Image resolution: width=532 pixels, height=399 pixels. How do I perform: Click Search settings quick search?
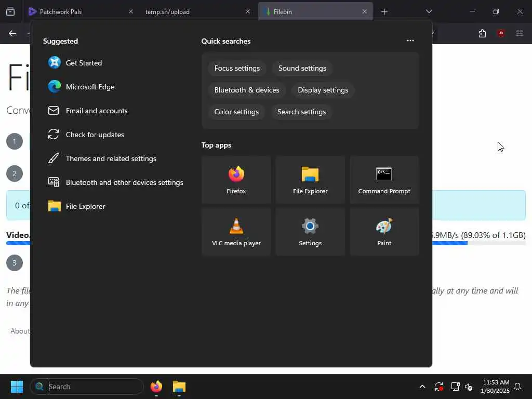pos(301,112)
